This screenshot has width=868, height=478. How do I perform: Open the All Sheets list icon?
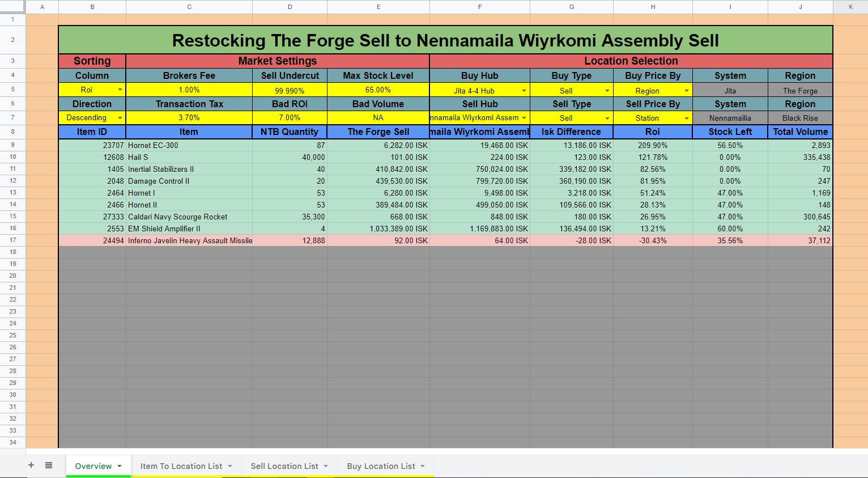pos(49,466)
